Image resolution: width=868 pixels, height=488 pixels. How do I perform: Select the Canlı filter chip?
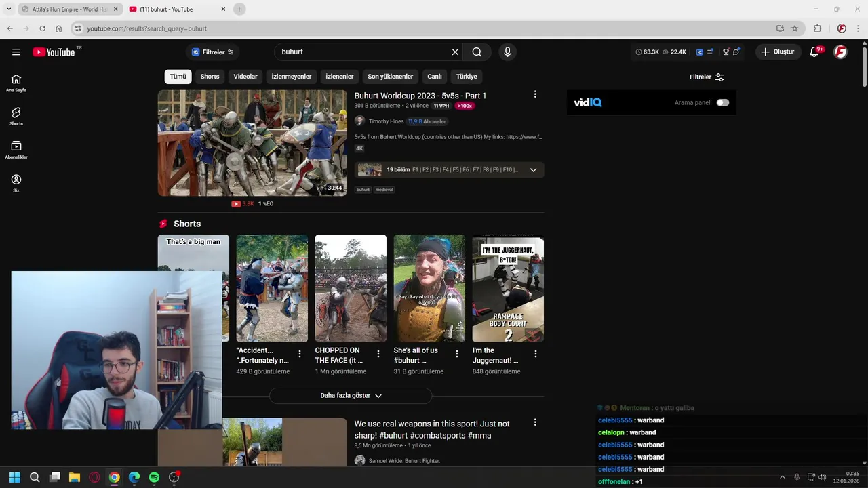[435, 77]
